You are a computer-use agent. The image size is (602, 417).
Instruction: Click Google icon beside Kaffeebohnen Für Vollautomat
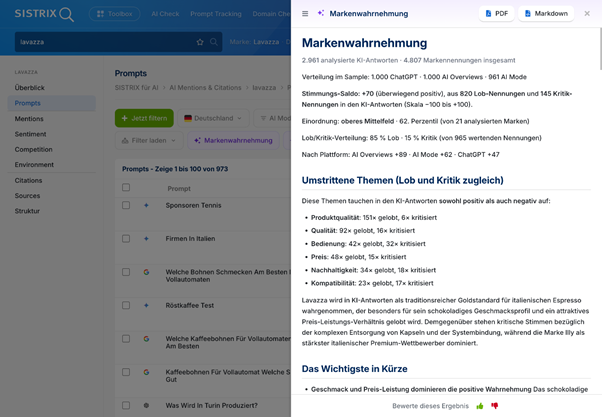click(146, 372)
